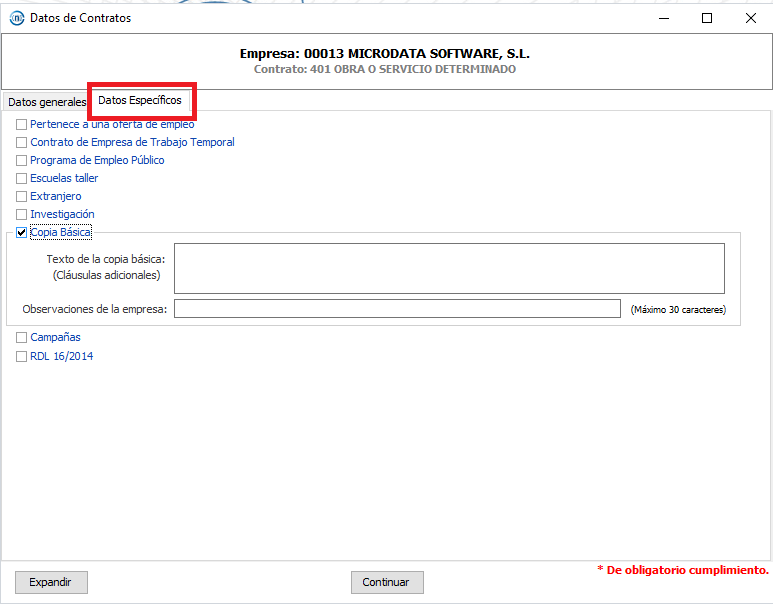773x605 pixels.
Task: Enable Pertenece a una oferta de empleo checkbox
Action: pyautogui.click(x=22, y=125)
